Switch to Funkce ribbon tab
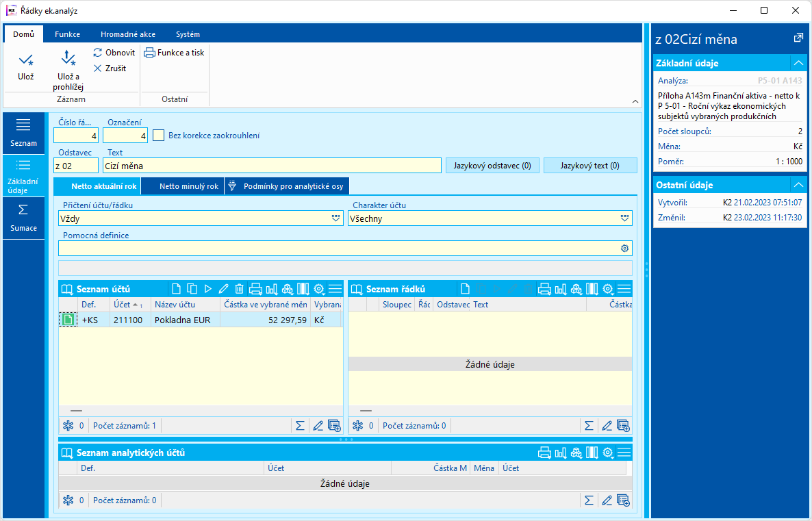This screenshot has width=812, height=521. point(67,34)
